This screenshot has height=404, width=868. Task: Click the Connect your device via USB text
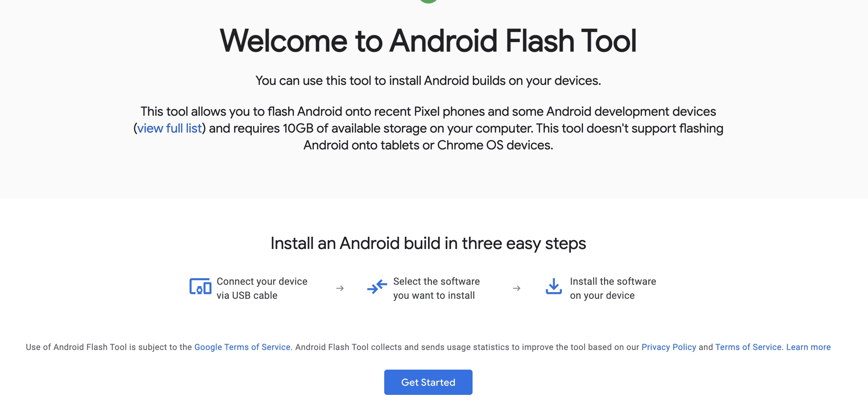point(262,288)
